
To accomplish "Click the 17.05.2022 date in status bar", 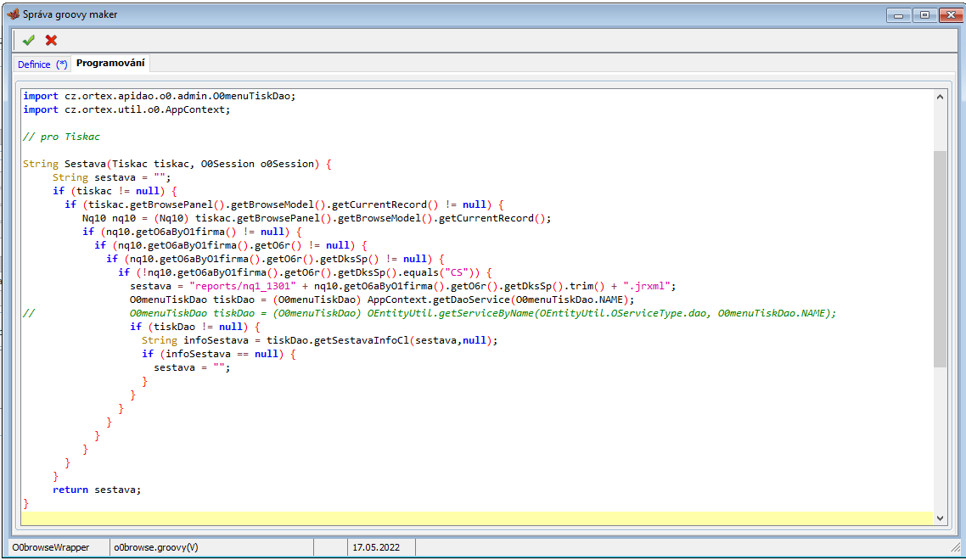I will pyautogui.click(x=376, y=547).
